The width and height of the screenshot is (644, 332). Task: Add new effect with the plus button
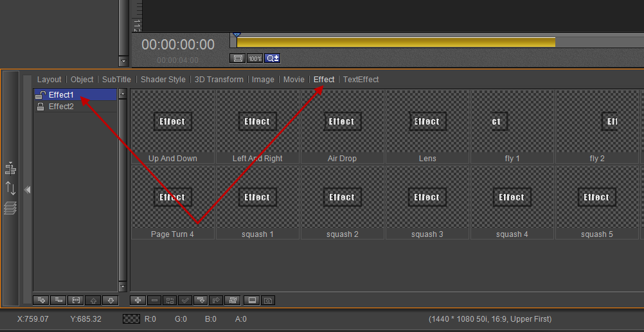(x=138, y=300)
